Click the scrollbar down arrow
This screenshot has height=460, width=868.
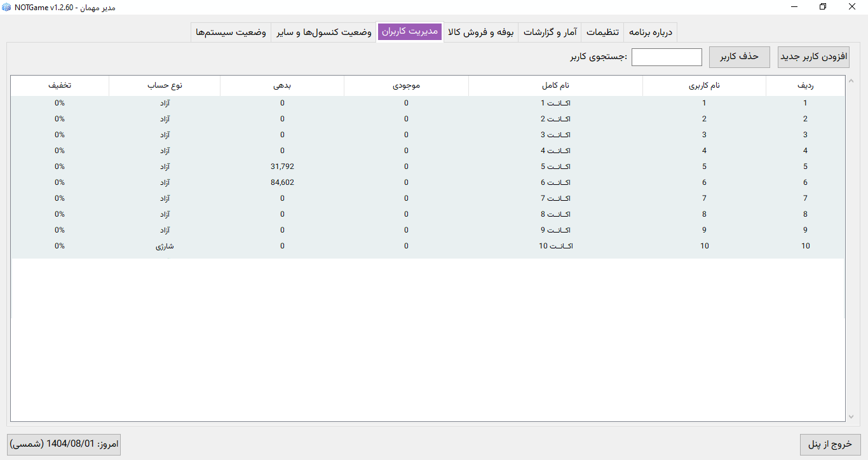[851, 417]
